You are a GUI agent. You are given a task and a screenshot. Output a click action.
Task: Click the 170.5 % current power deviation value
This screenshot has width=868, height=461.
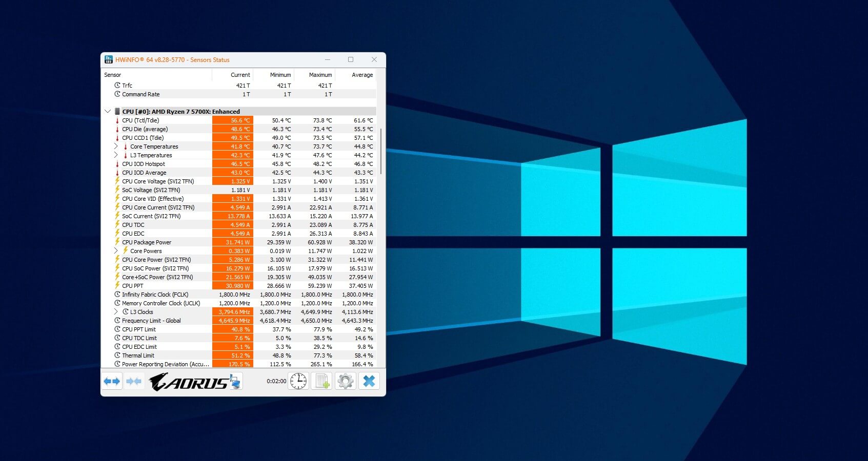pyautogui.click(x=239, y=364)
